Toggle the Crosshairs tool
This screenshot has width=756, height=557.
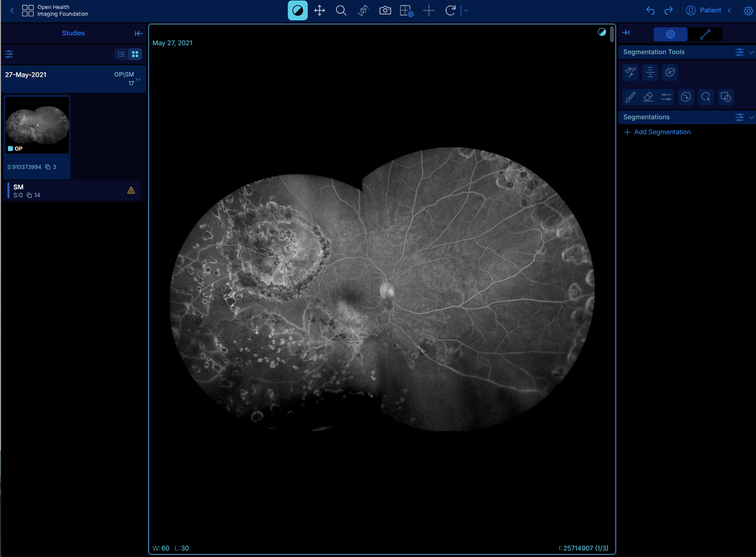(x=429, y=10)
